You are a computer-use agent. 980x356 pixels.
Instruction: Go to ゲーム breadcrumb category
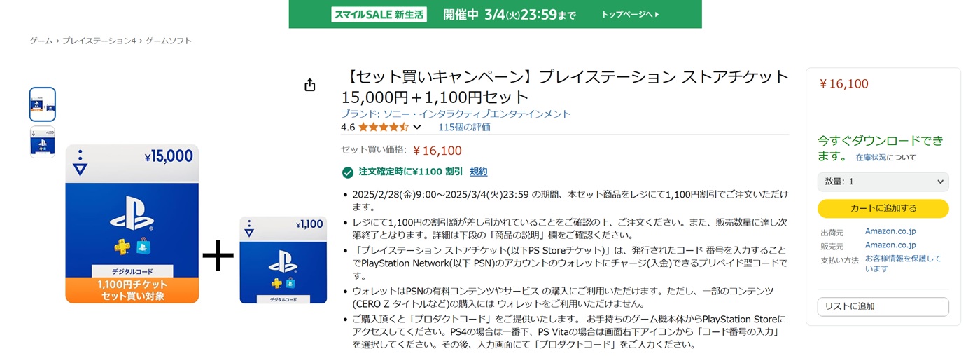41,41
